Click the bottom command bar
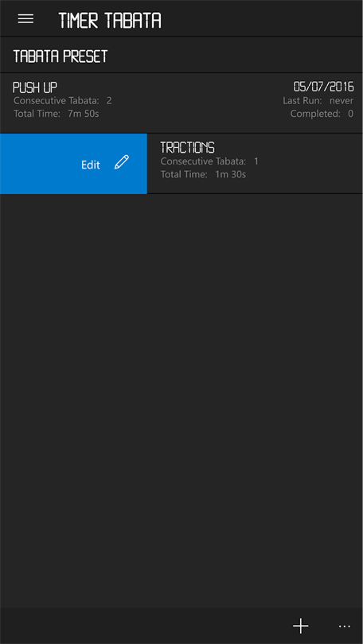363x644 pixels. pos(181,626)
